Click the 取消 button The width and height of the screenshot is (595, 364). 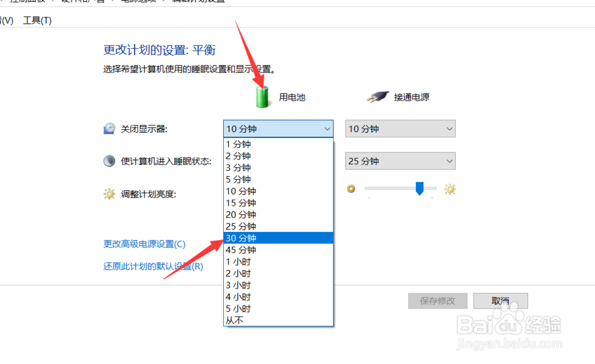click(x=500, y=300)
